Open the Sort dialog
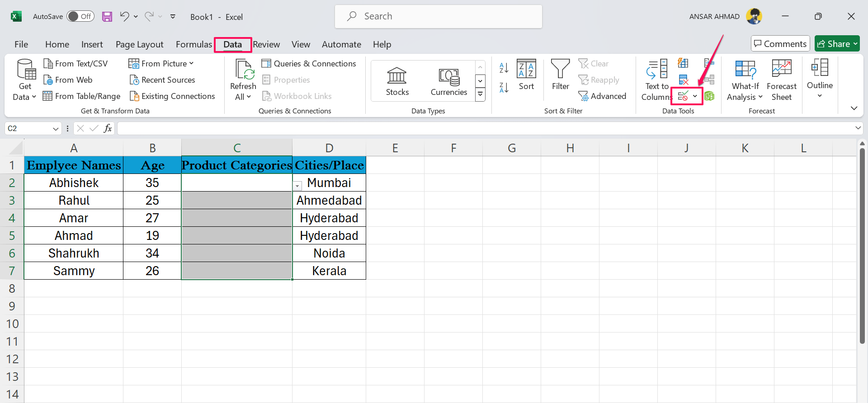This screenshot has height=403, width=868. [526, 75]
